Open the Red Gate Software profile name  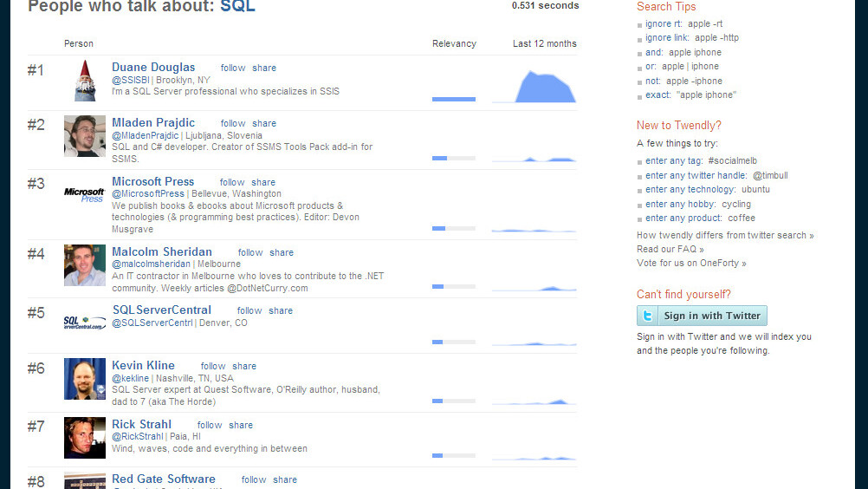click(x=164, y=479)
